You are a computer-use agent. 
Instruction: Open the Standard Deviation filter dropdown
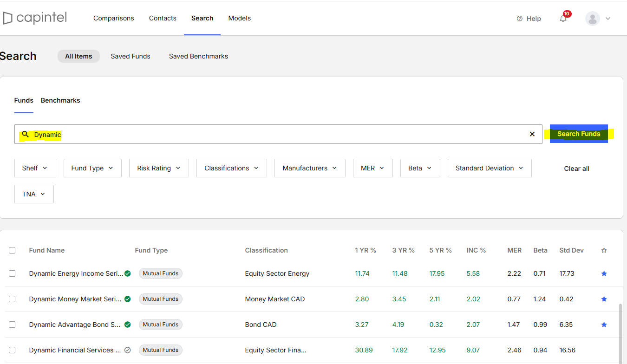tap(490, 168)
